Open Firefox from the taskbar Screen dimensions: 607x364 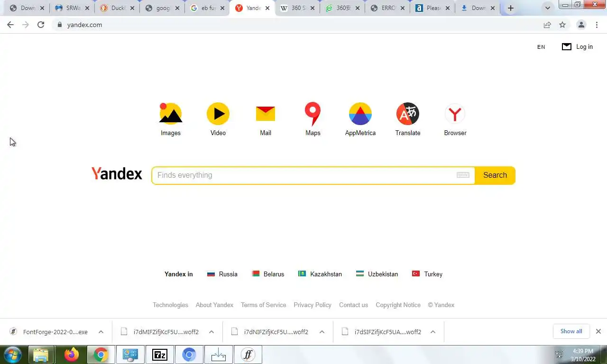[x=72, y=355]
